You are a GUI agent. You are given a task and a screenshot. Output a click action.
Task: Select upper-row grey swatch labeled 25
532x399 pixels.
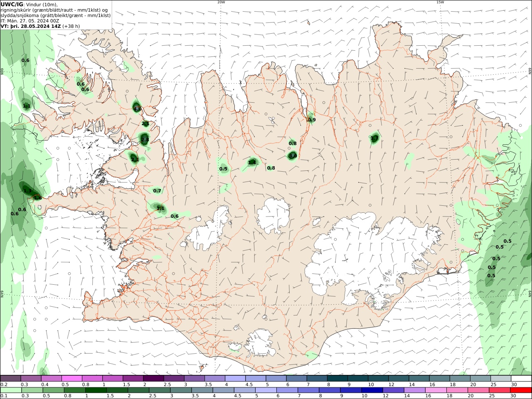(501, 378)
